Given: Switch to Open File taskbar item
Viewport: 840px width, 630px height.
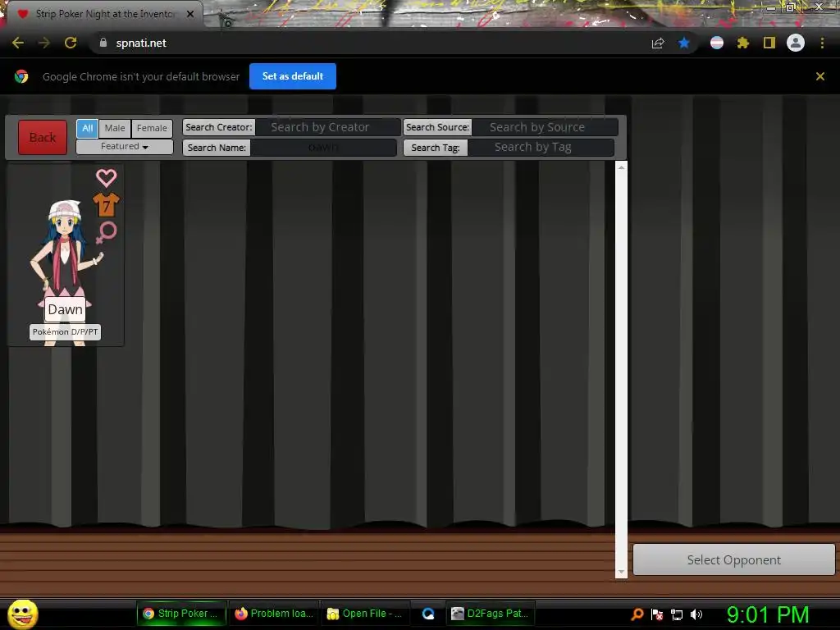Looking at the screenshot, I should (365, 614).
